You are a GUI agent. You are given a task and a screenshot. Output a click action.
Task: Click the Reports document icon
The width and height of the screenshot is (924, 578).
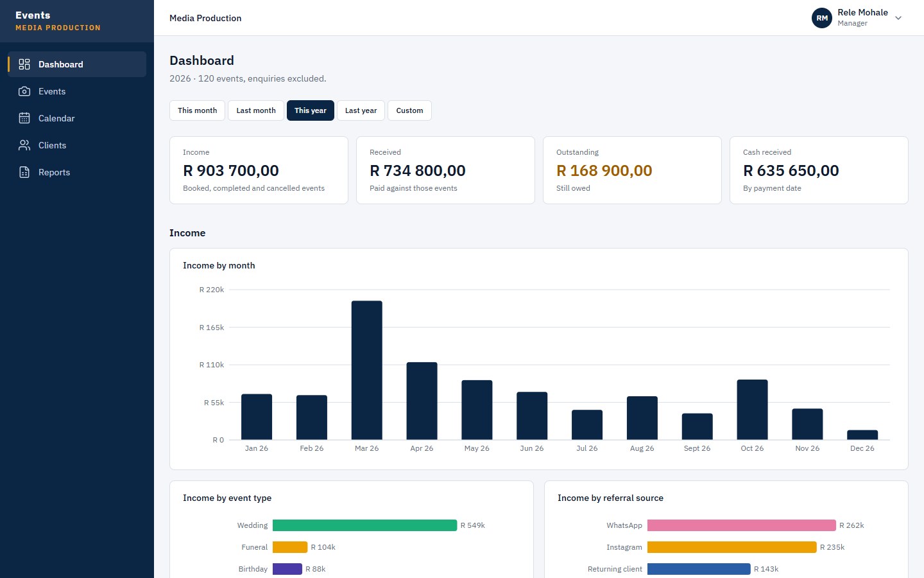click(x=24, y=172)
